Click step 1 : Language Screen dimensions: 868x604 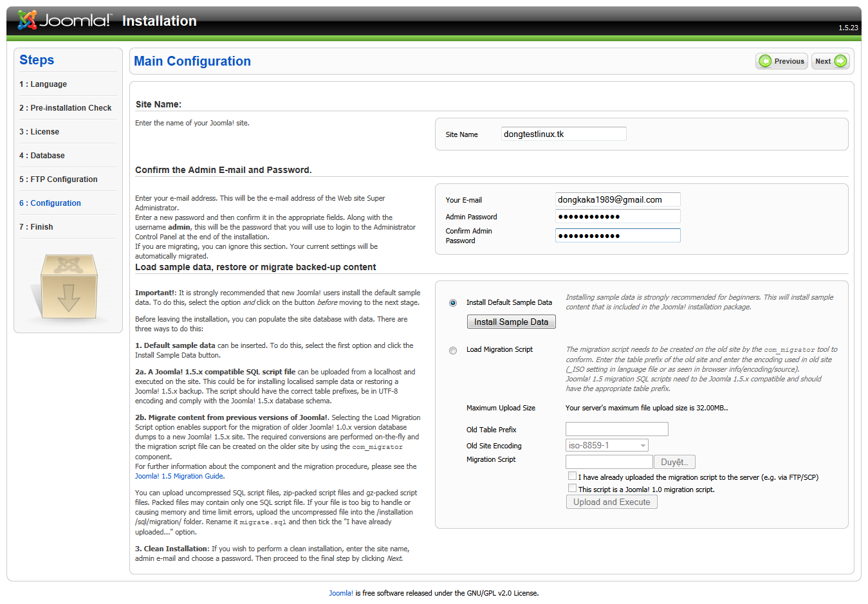[x=43, y=84]
